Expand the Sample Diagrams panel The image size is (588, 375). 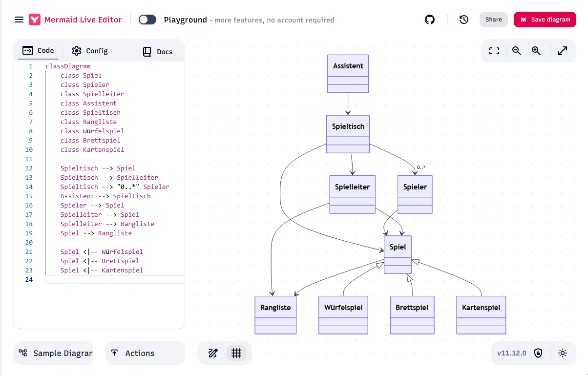click(x=53, y=353)
